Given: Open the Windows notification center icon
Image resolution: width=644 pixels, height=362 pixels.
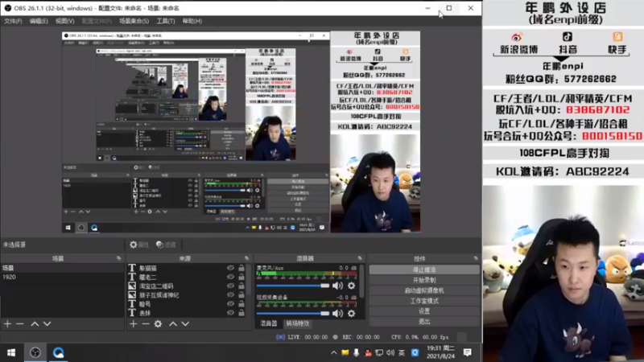Looking at the screenshot, I should [468, 352].
